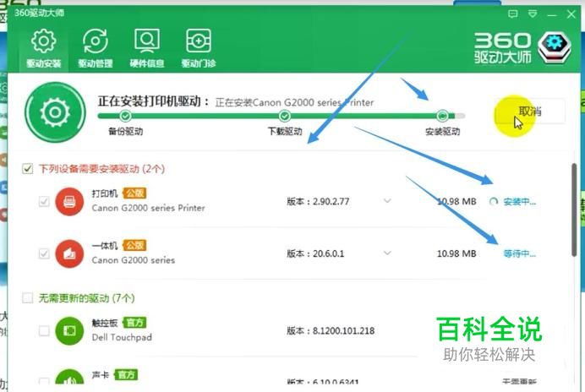This screenshot has width=585, height=392.
Task: Minimize the 360驱动大师 window
Action: pyautogui.click(x=552, y=15)
